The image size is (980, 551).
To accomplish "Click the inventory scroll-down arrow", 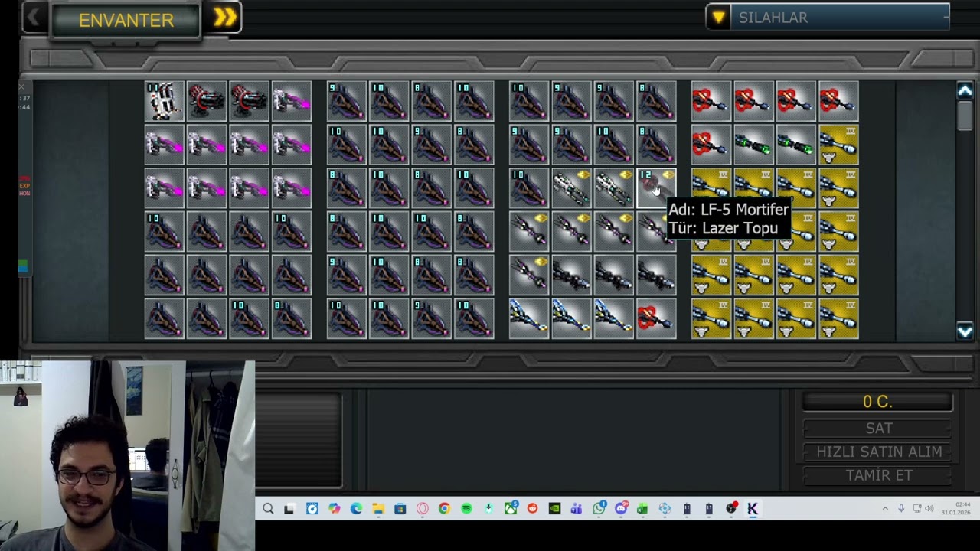I will [965, 331].
